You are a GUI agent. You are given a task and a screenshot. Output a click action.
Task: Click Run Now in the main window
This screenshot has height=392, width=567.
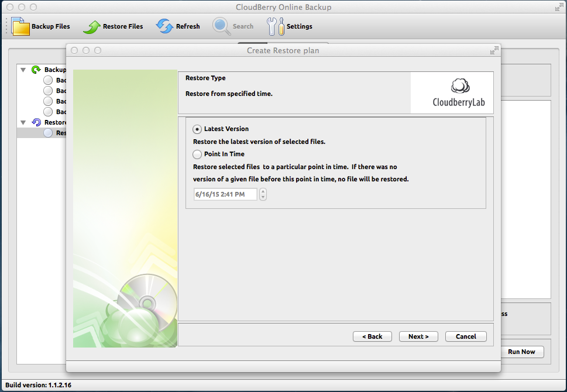click(521, 352)
